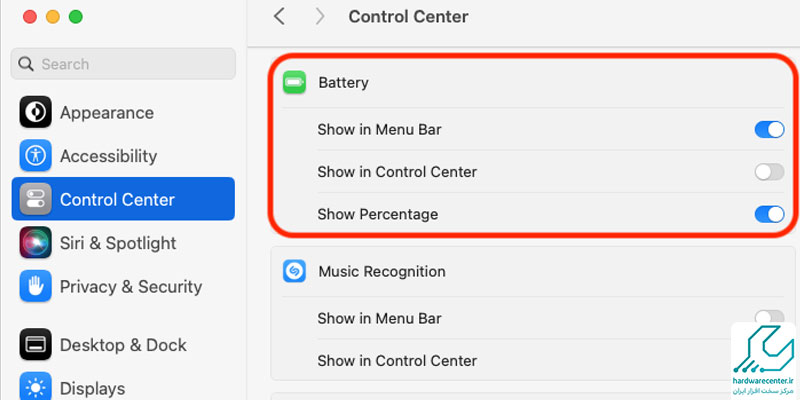Click into the Search field

pyautogui.click(x=123, y=64)
